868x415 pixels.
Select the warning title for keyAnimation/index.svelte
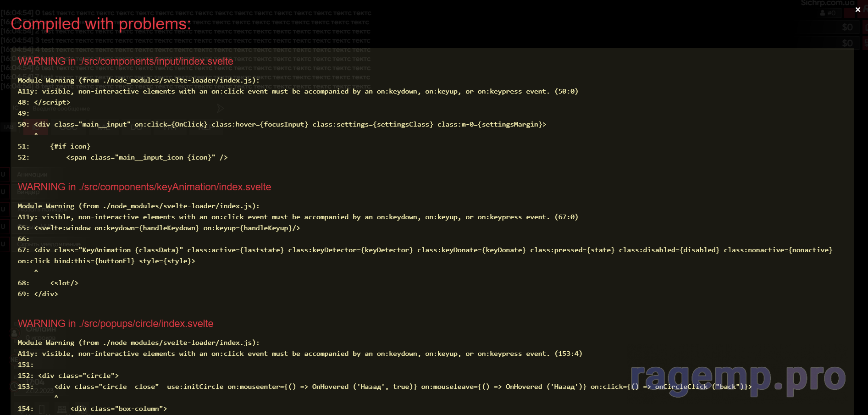pos(144,187)
